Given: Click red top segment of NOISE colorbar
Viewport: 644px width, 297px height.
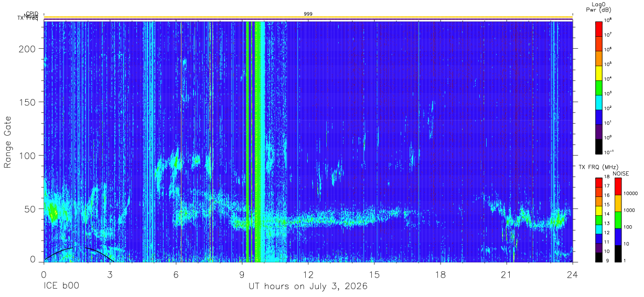Looking at the screenshot, I should (618, 186).
